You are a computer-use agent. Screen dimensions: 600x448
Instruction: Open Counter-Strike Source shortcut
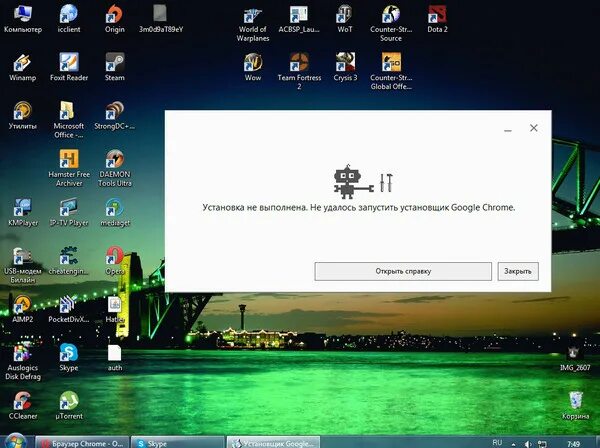pyautogui.click(x=391, y=23)
